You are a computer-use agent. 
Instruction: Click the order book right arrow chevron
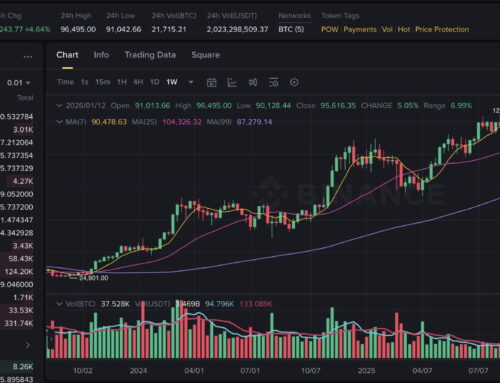[28, 345]
